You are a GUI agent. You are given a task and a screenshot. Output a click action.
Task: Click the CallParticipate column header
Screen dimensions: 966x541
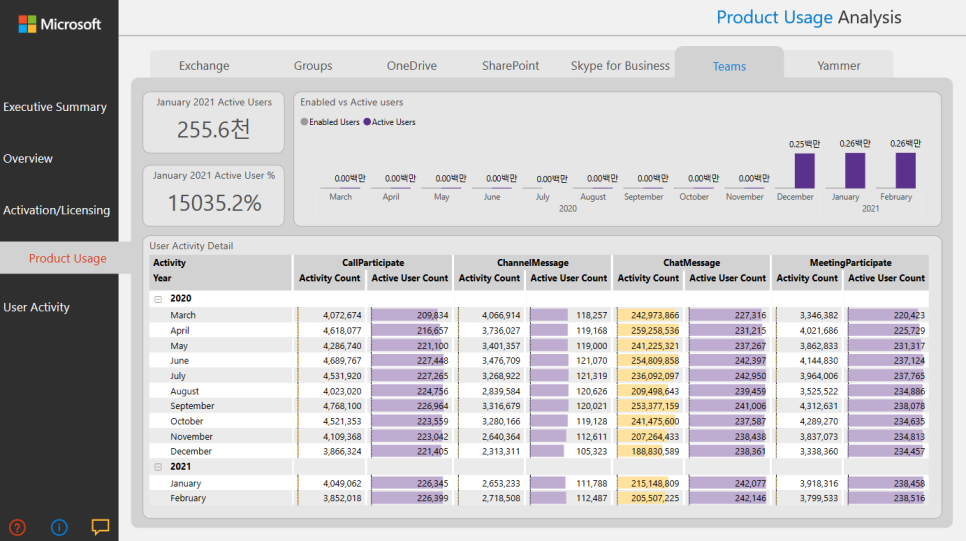373,262
